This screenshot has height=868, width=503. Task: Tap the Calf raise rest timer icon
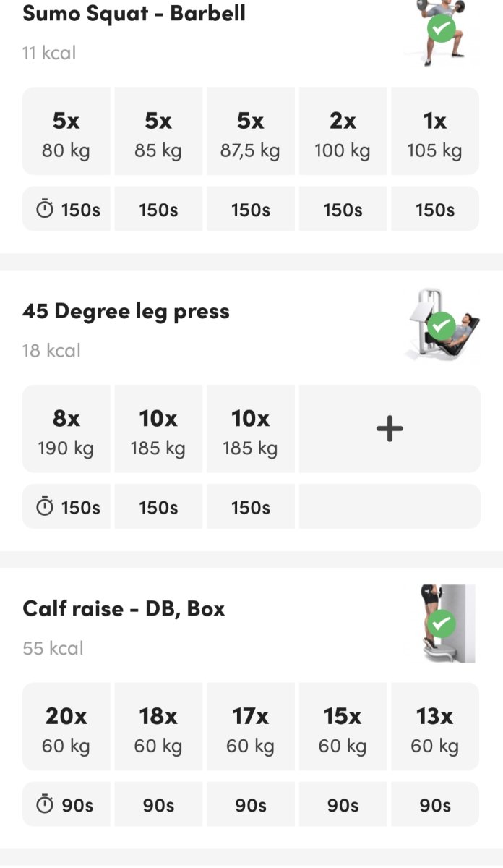click(45, 805)
